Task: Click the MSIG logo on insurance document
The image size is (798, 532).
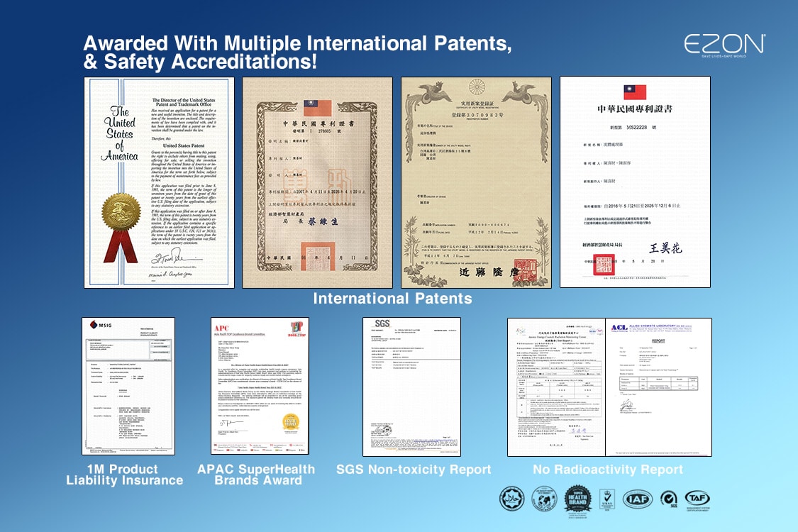Action: (101, 325)
